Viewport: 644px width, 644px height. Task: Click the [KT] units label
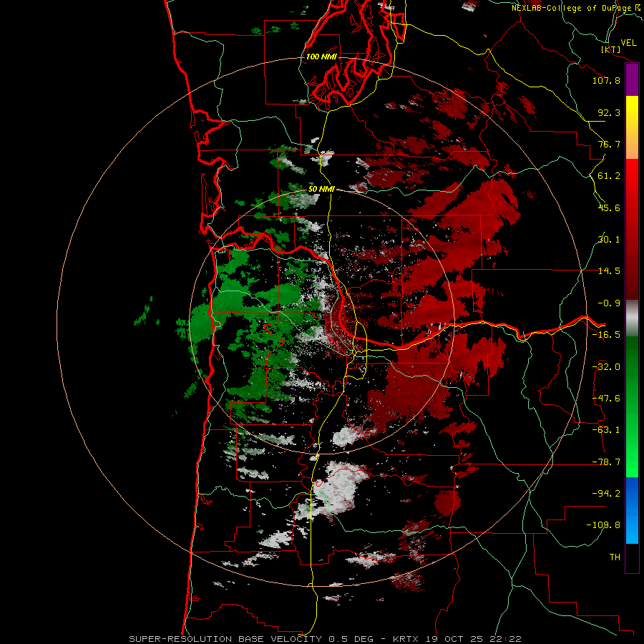click(x=611, y=49)
